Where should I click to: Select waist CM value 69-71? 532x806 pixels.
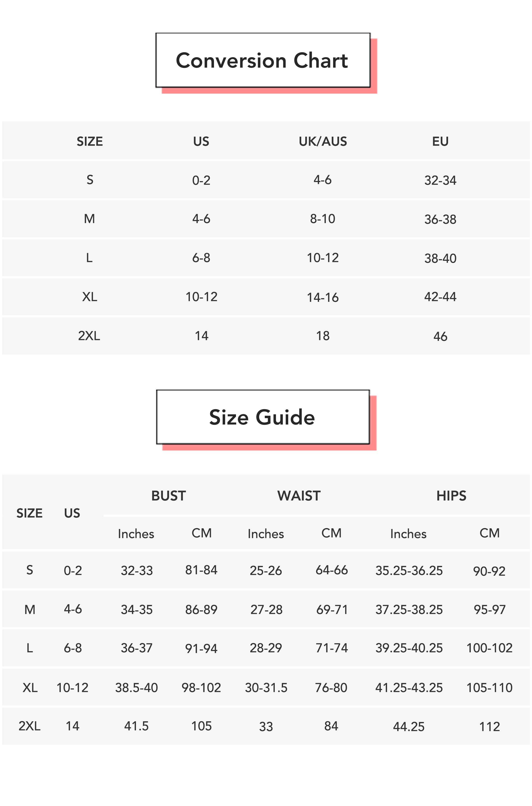[x=332, y=609]
